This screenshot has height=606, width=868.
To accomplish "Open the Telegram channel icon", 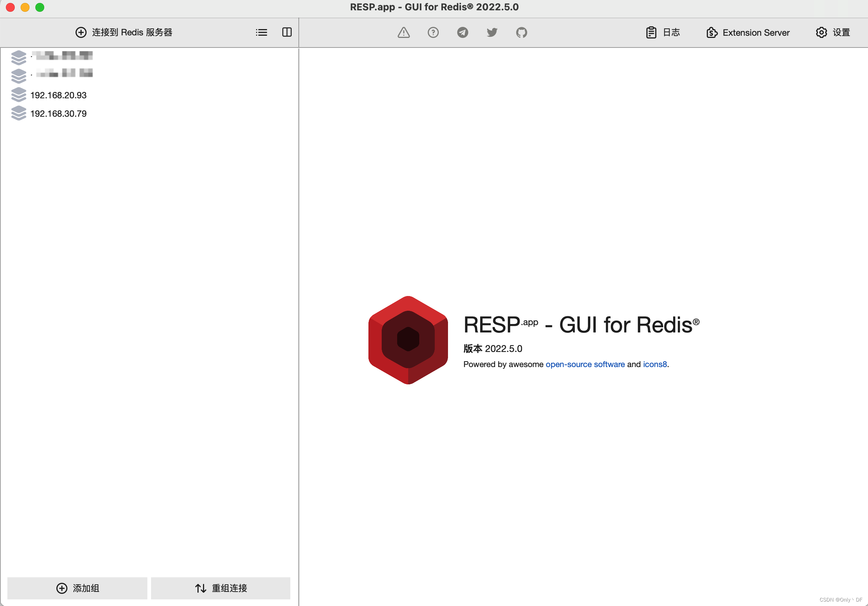I will [462, 32].
